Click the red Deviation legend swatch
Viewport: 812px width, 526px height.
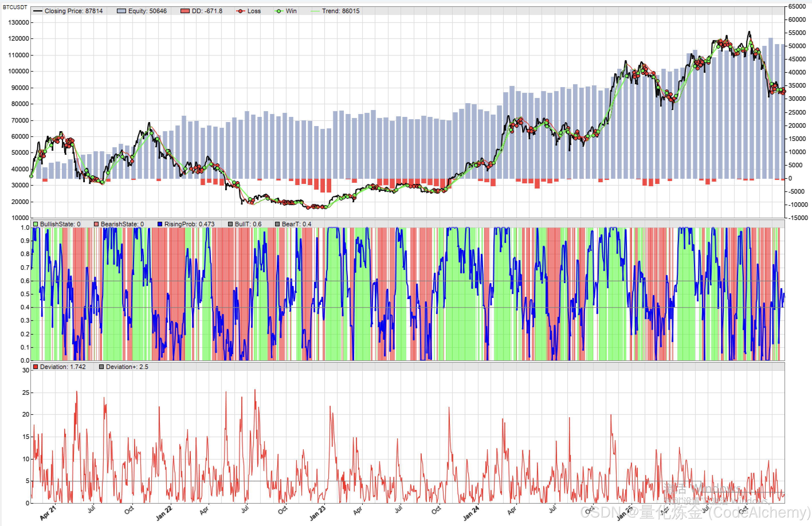tap(36, 367)
